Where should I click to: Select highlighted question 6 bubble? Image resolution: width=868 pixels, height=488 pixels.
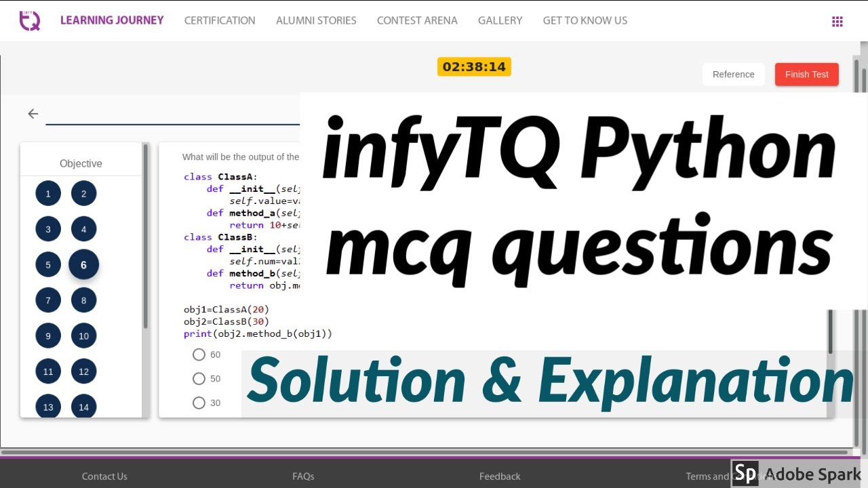pyautogui.click(x=84, y=265)
